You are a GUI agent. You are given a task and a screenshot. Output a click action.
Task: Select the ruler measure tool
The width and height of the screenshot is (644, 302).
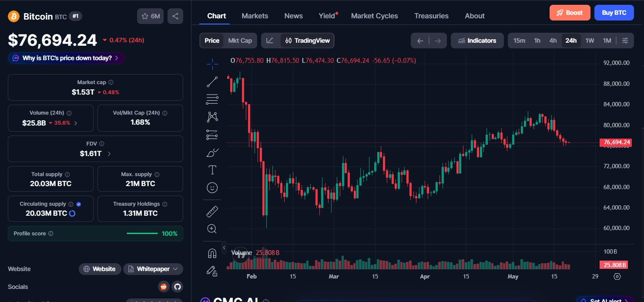pyautogui.click(x=212, y=211)
